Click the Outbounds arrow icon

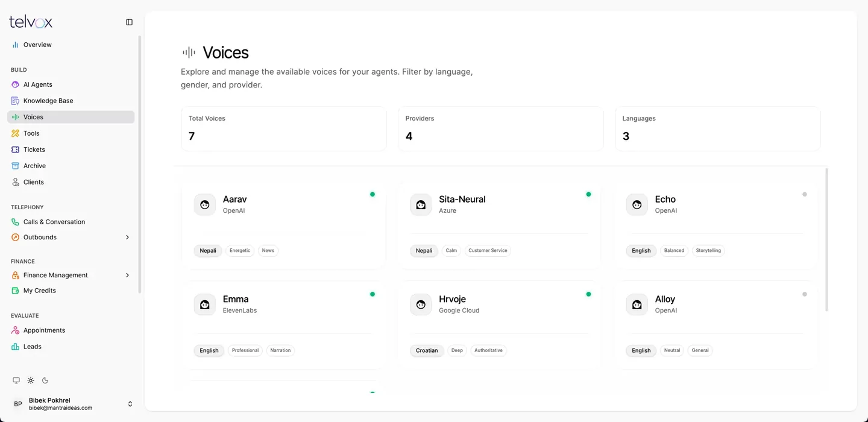[x=16, y=237]
